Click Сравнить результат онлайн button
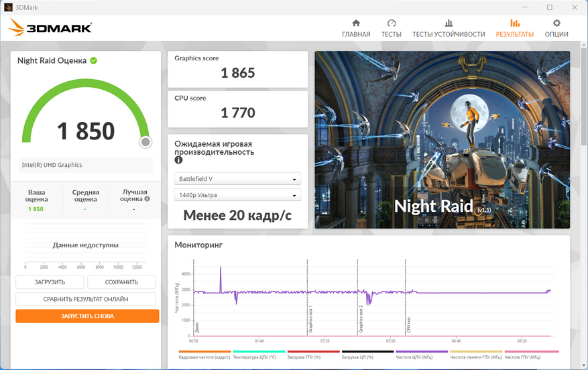588x370 pixels. pyautogui.click(x=86, y=299)
